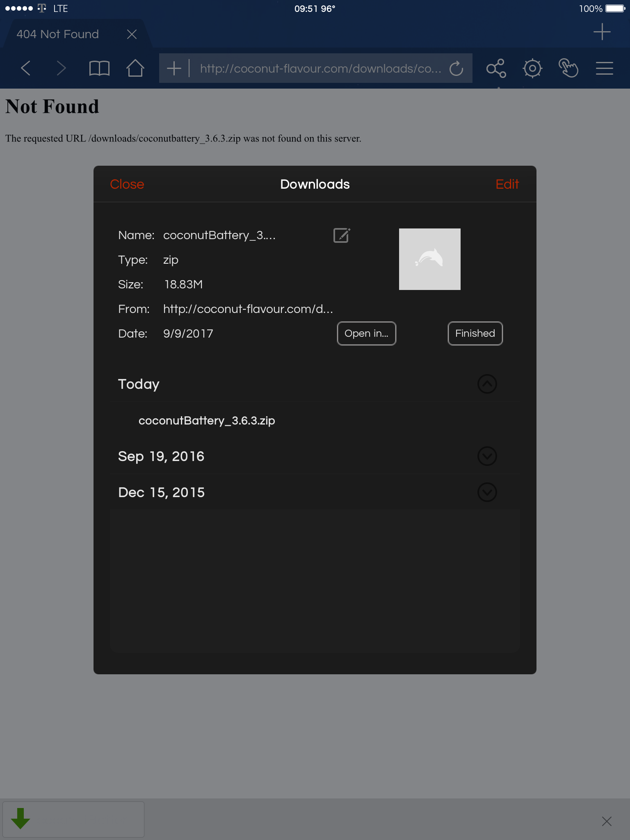630x840 pixels.
Task: Tap the 9/9/2017 date value
Action: 188,333
